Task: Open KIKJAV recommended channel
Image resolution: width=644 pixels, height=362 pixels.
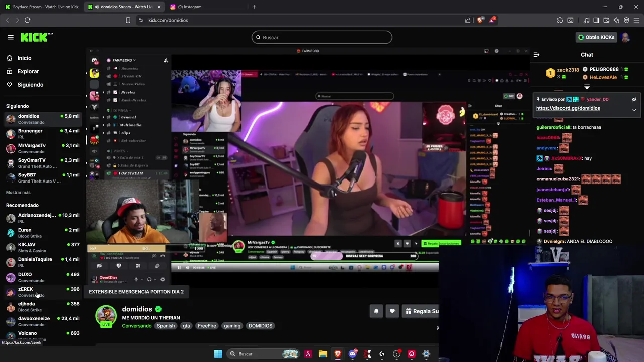Action: (43, 247)
